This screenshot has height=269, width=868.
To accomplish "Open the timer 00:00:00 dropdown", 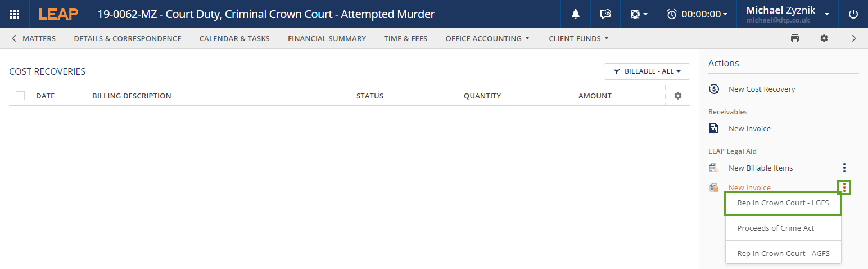I will pos(697,14).
